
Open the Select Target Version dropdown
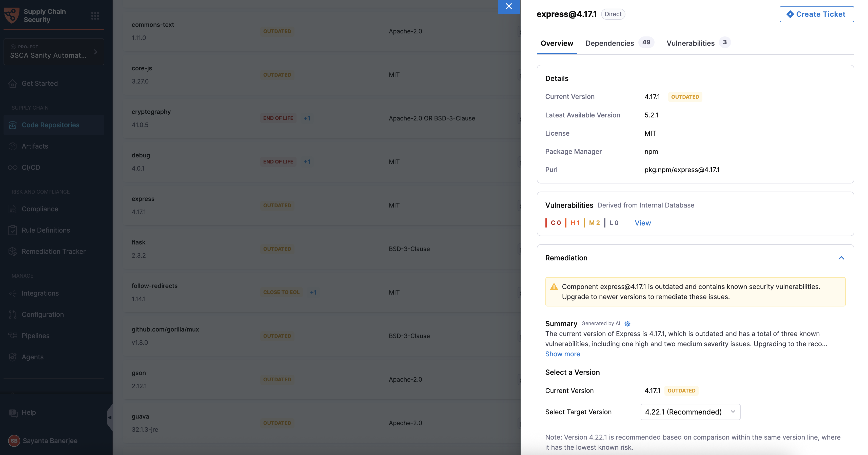[690, 412]
